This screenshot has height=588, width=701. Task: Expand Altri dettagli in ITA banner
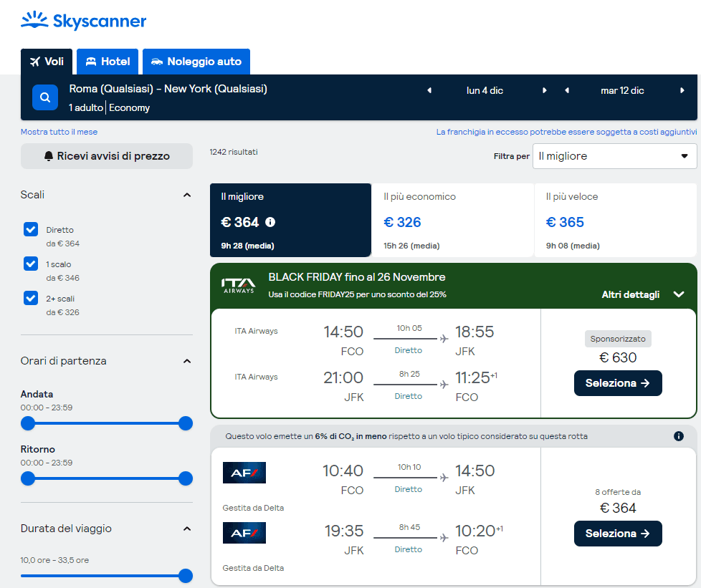[x=643, y=294]
